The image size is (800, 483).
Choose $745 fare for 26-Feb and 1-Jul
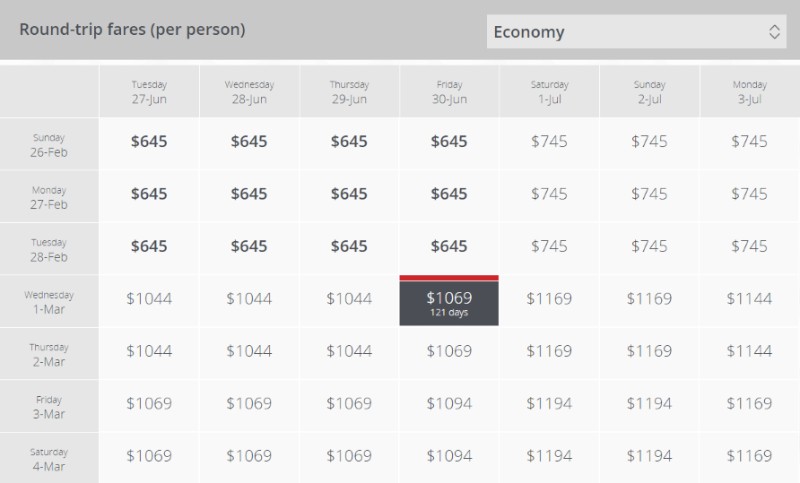(549, 141)
